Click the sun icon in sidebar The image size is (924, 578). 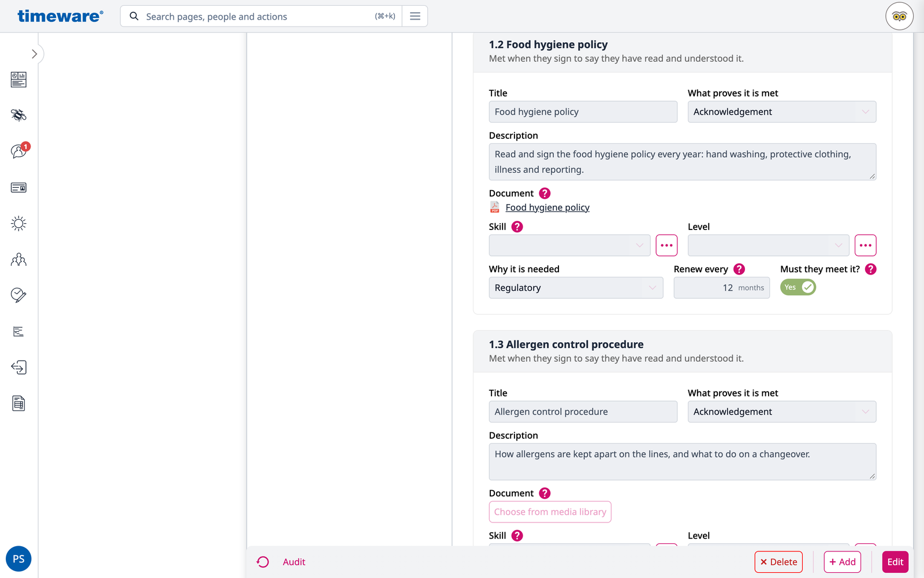(18, 224)
